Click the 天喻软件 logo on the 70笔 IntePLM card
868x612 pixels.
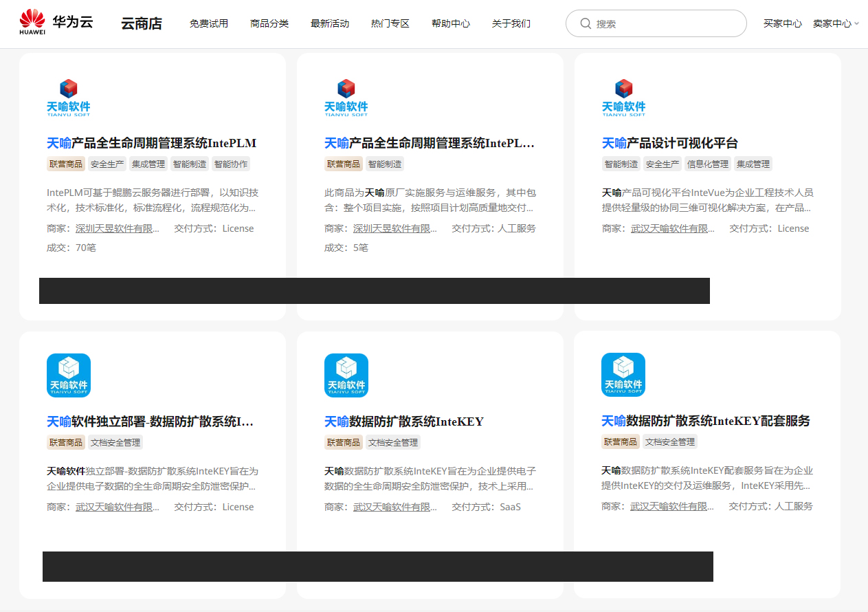[x=69, y=98]
